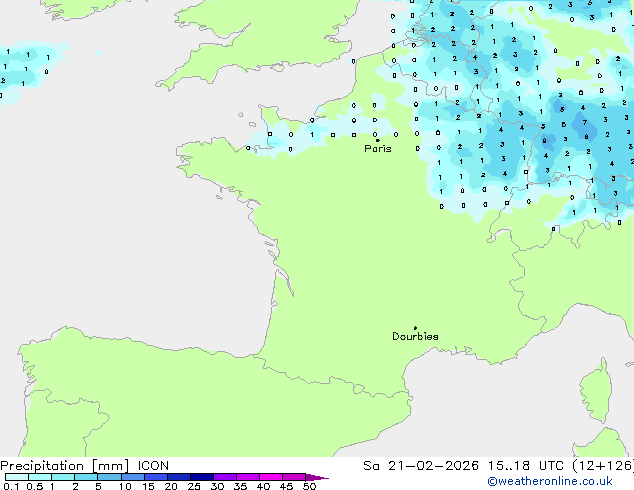Click the legend label "10"

(125, 486)
